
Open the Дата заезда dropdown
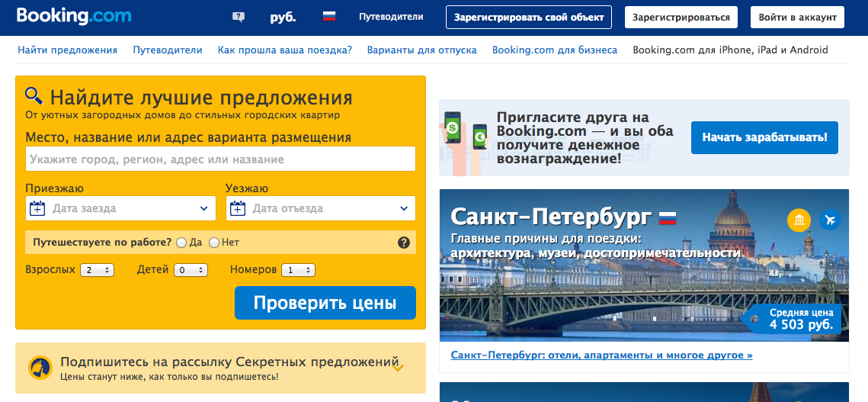click(x=120, y=208)
